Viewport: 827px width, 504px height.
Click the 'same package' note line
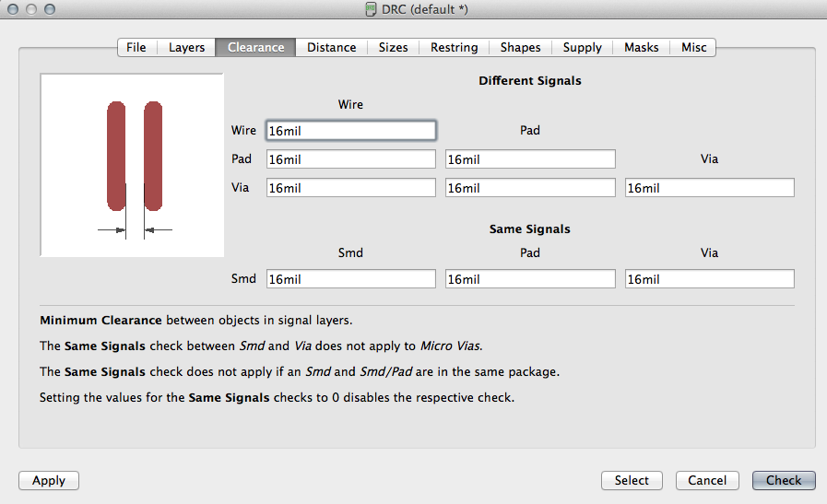[x=300, y=371]
